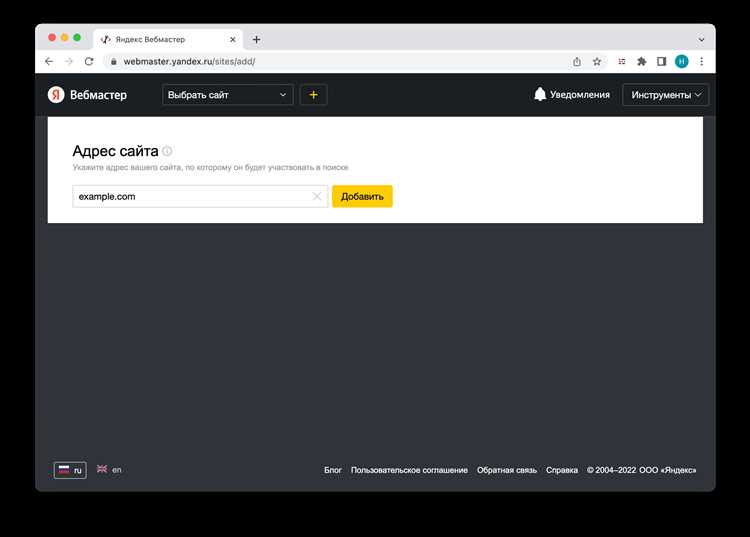Open the Вебмастер home link
This screenshot has width=750, height=537.
pos(98,95)
